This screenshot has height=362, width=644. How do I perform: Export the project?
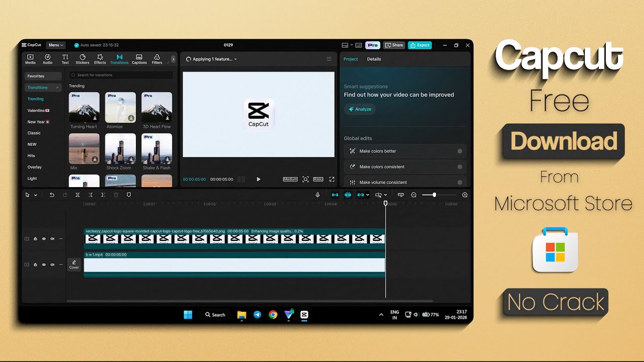click(420, 45)
